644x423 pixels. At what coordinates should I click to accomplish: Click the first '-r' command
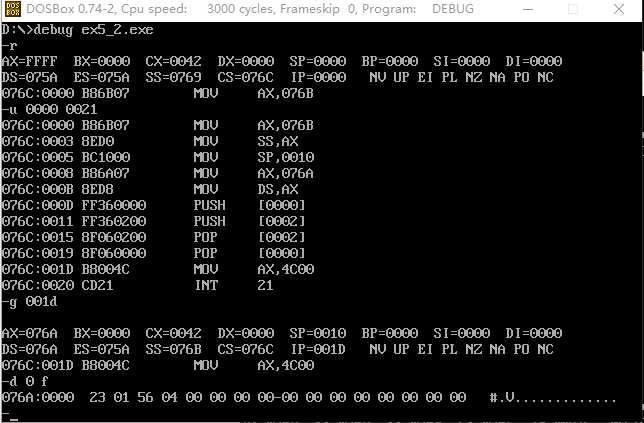point(9,46)
